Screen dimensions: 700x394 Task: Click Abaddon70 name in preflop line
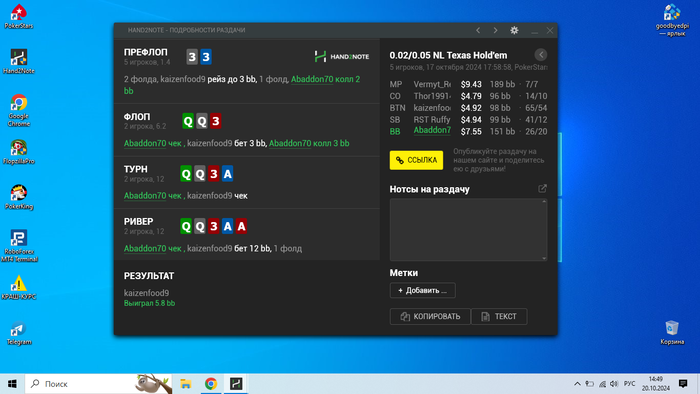pyautogui.click(x=312, y=79)
